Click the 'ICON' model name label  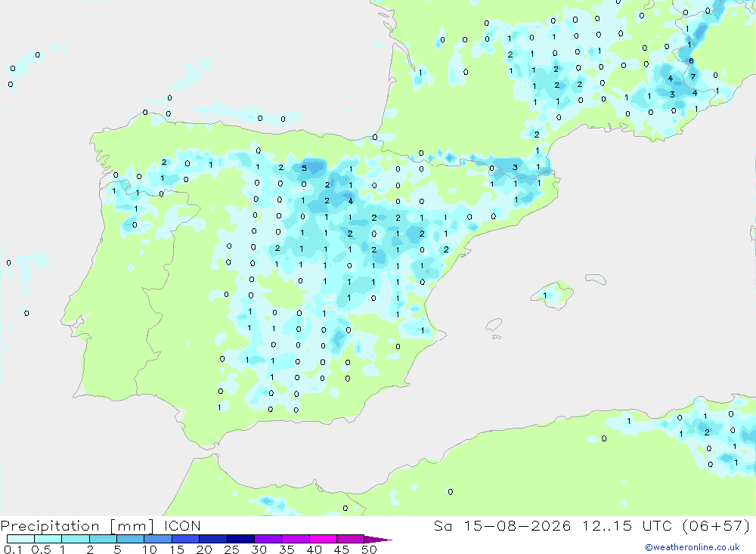[x=182, y=525]
